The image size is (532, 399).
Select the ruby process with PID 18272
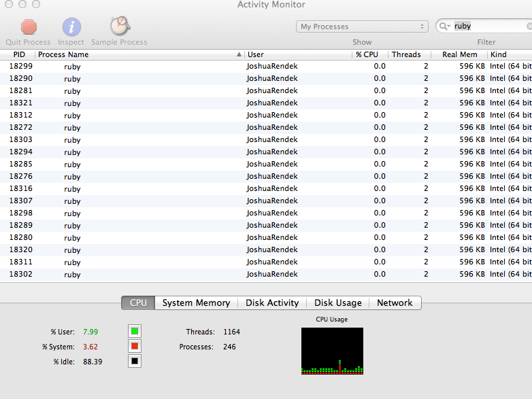pos(266,128)
